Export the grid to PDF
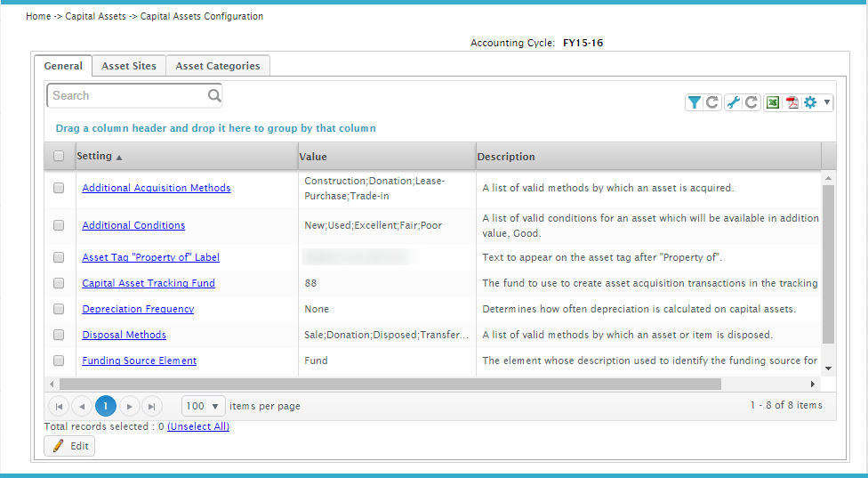This screenshot has height=478, width=868. [792, 102]
